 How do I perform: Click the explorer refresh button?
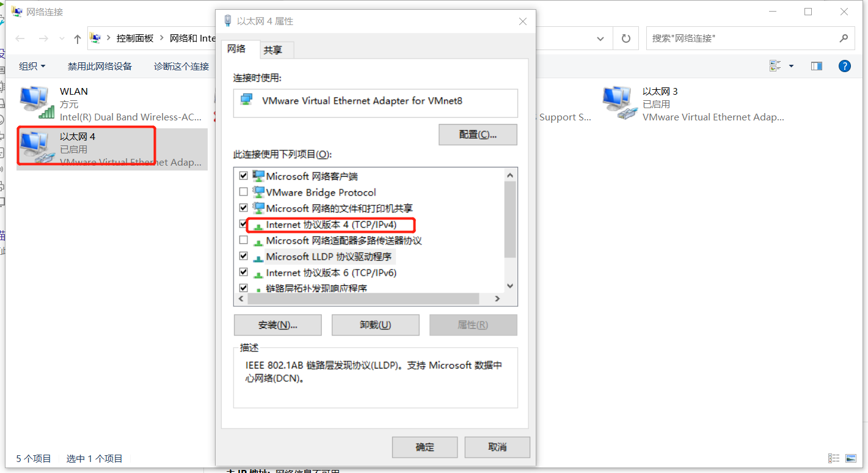tap(625, 38)
